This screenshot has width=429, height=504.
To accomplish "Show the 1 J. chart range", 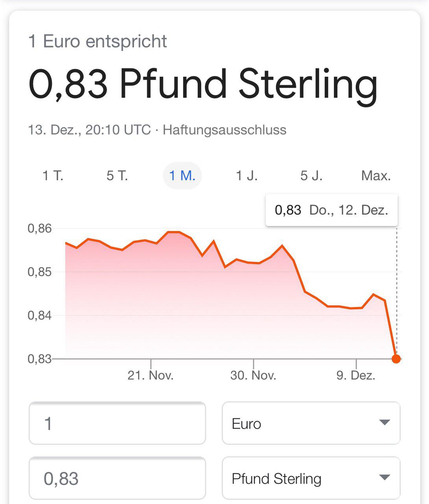I will coord(247,176).
